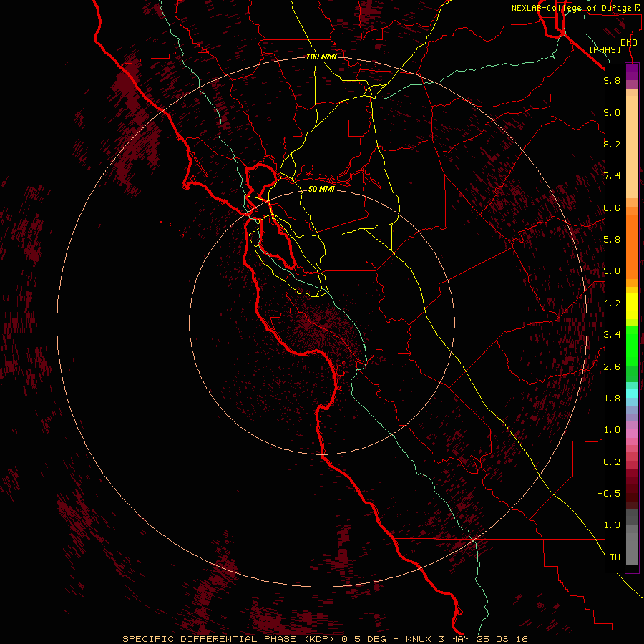Pick the cyan legend segment

pos(632,394)
